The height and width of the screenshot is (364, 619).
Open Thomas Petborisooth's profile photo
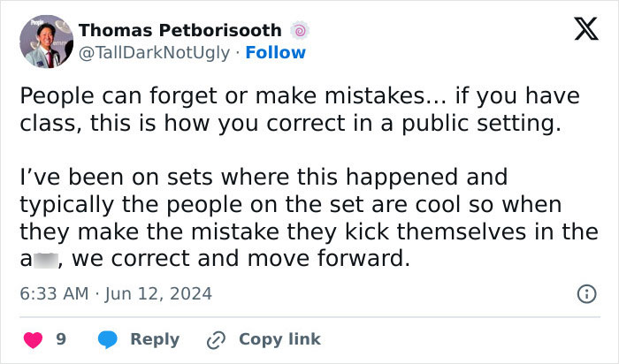(45, 42)
